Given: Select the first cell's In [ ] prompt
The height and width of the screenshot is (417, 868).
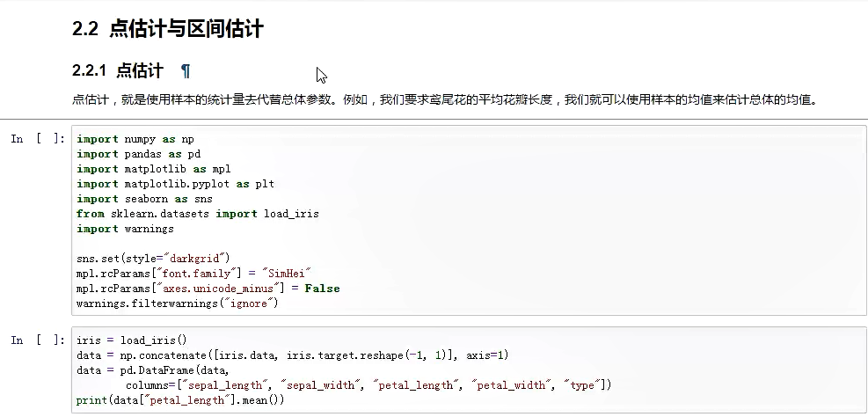Looking at the screenshot, I should pyautogui.click(x=37, y=139).
